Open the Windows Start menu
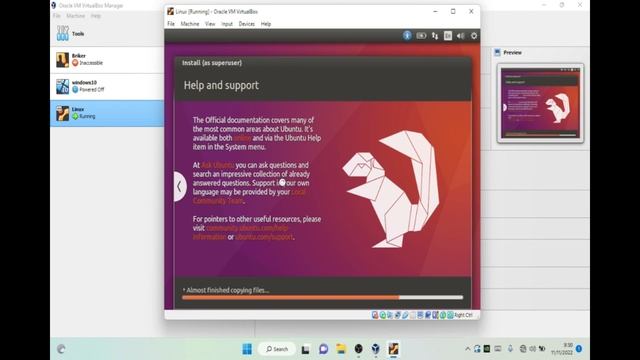Image resolution: width=640 pixels, height=360 pixels. 247,349
